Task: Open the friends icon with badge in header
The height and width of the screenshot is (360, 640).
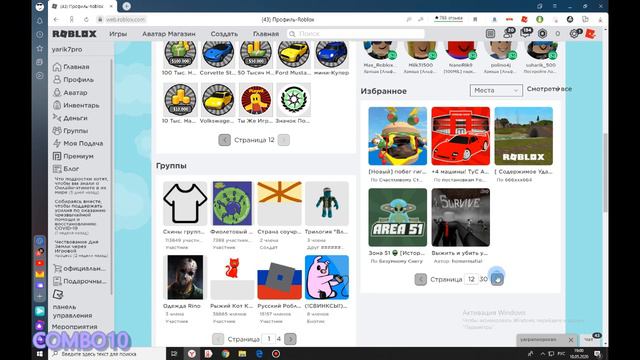Action: (508, 33)
